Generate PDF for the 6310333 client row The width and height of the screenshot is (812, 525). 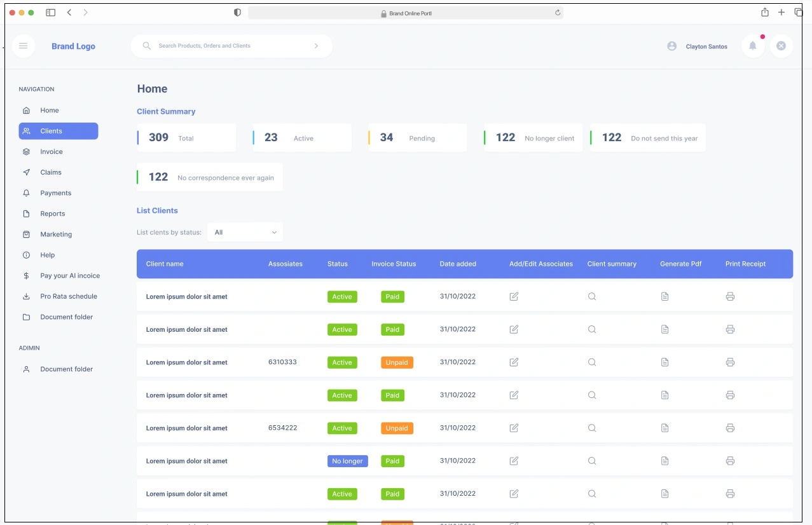pyautogui.click(x=664, y=362)
